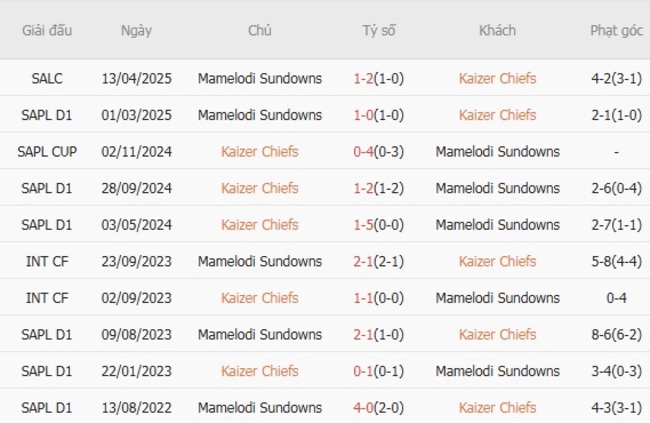The width and height of the screenshot is (650, 423).
Task: Click the 'Giải đấu' column header
Action: 47,30
